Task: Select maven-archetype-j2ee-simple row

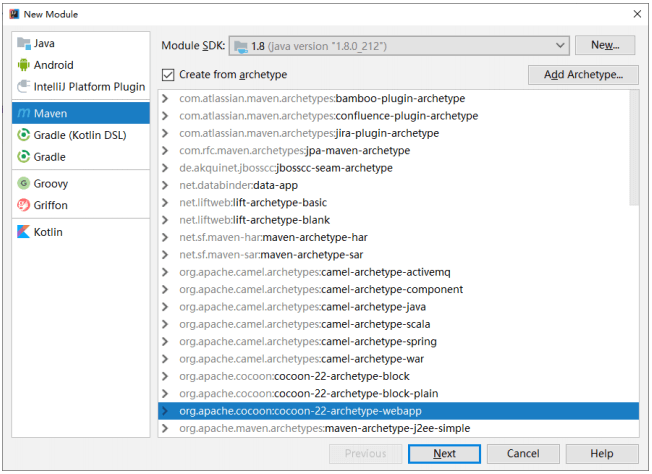Action: (x=398, y=428)
